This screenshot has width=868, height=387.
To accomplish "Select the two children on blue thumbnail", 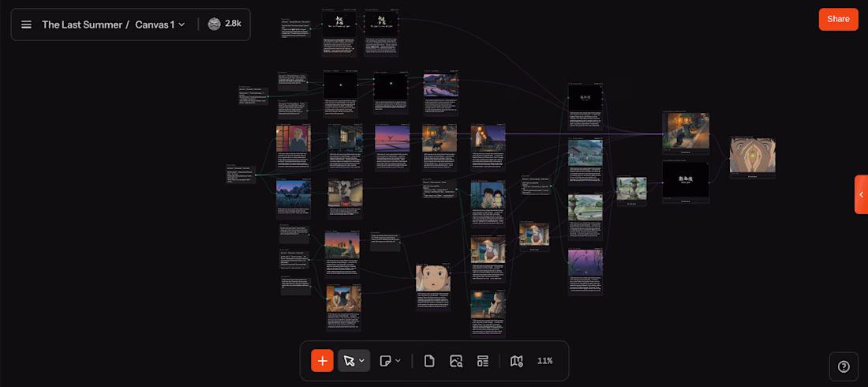I will [x=488, y=195].
